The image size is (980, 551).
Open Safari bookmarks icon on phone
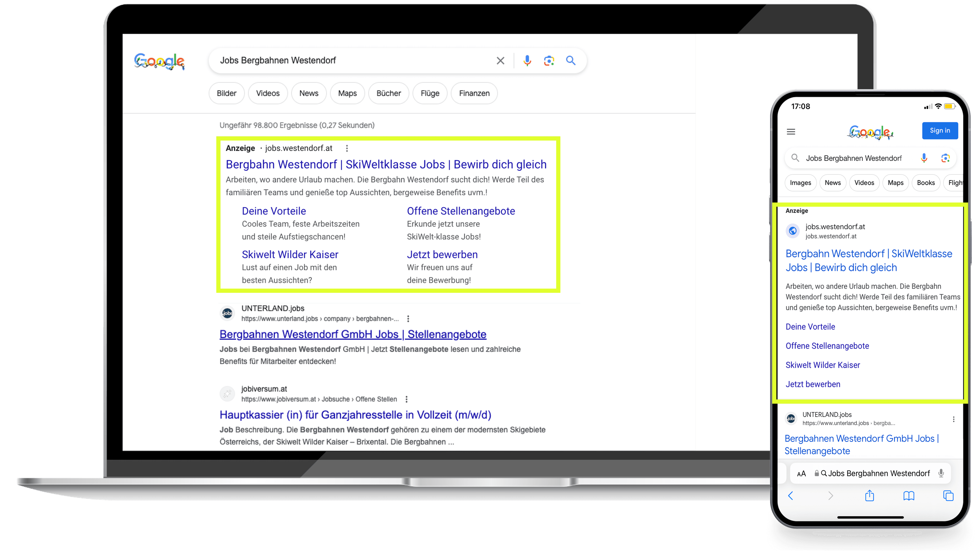[x=909, y=496]
